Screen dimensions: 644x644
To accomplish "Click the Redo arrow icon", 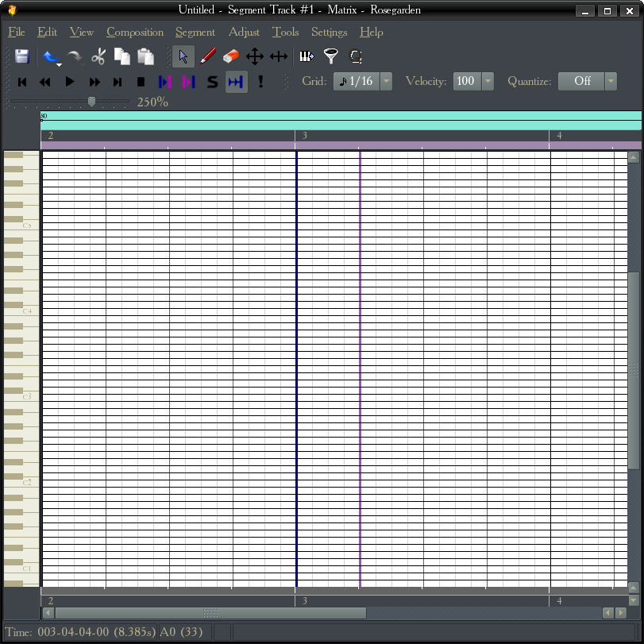I will [x=75, y=56].
